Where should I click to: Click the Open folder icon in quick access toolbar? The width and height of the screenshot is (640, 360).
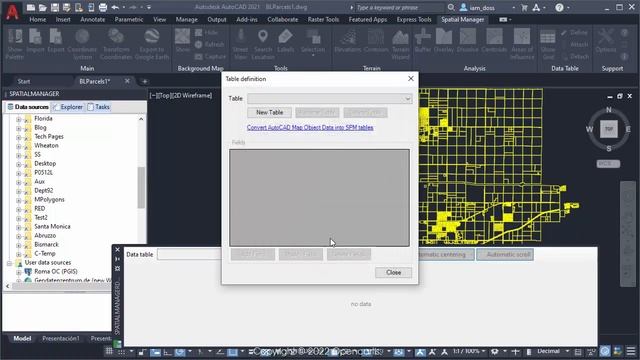click(42, 7)
